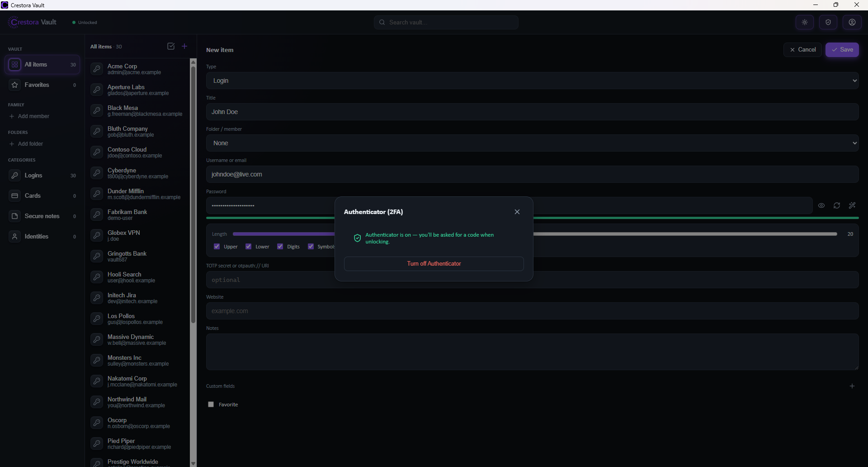Click the item list scrollbar
The image size is (868, 467).
pos(193,195)
